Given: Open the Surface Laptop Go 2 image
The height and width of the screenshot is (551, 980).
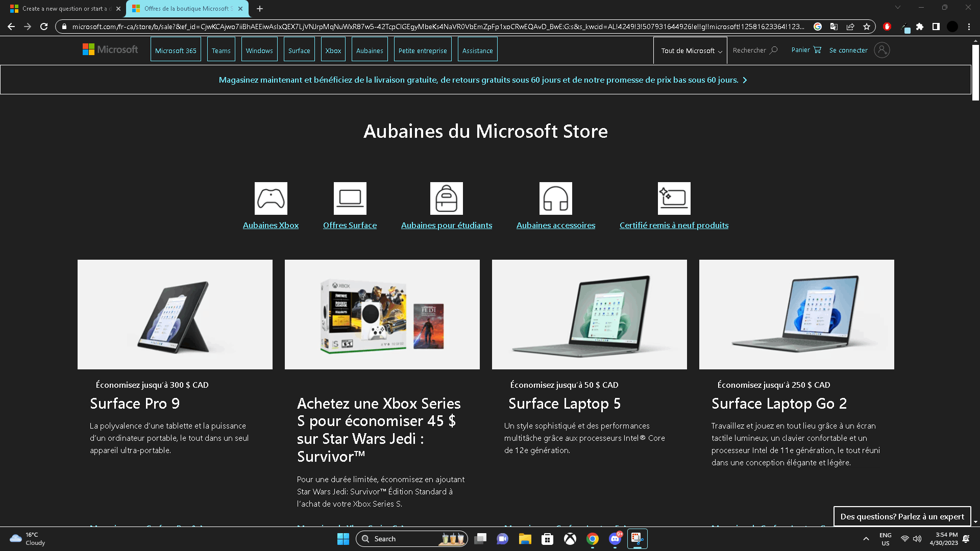Looking at the screenshot, I should coord(797,314).
